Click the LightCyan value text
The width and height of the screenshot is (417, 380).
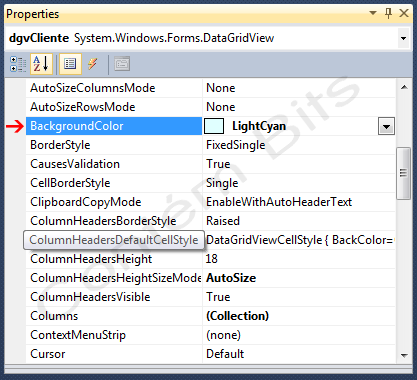point(259,126)
